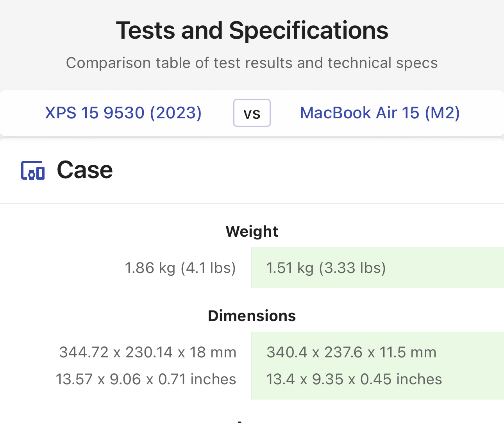Select the Weight row label
This screenshot has height=423, width=504.
tap(252, 231)
